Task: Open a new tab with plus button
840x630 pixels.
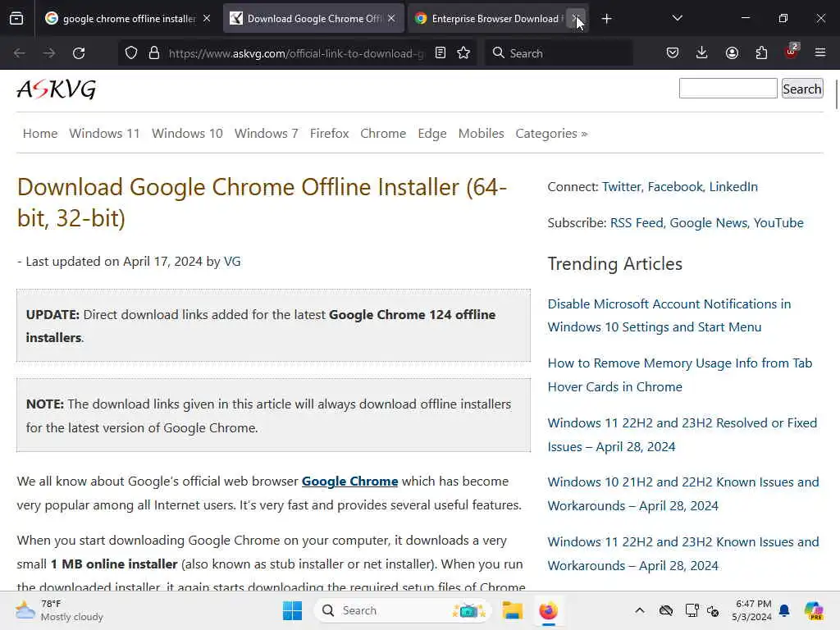Action: pyautogui.click(x=606, y=19)
